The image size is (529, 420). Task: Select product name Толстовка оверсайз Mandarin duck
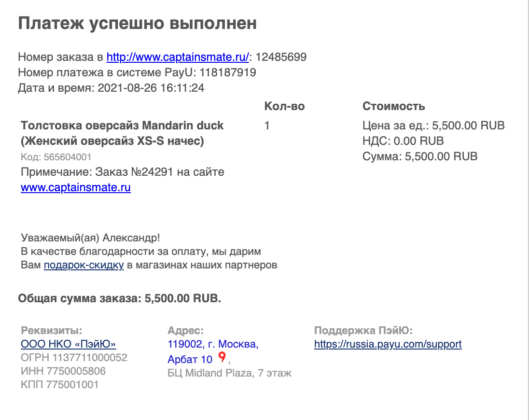(x=122, y=126)
